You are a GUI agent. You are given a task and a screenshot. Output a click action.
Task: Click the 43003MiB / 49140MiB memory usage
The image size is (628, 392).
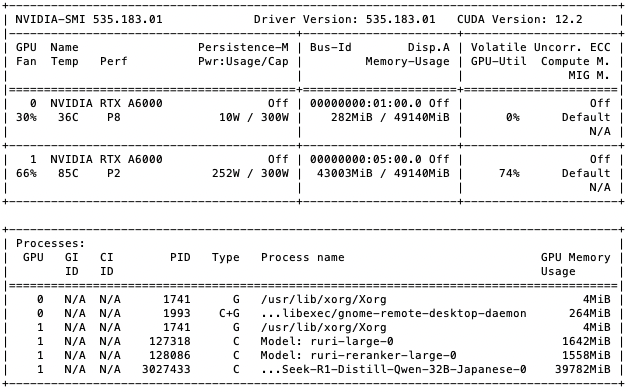383,173
